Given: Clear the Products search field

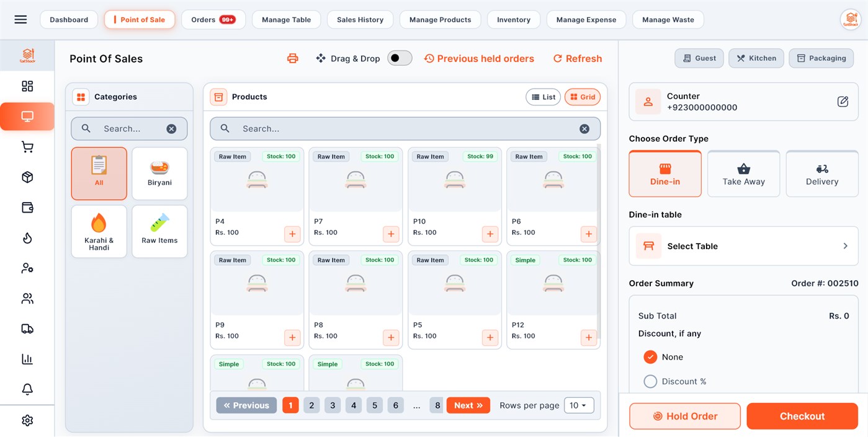Looking at the screenshot, I should click(x=584, y=129).
